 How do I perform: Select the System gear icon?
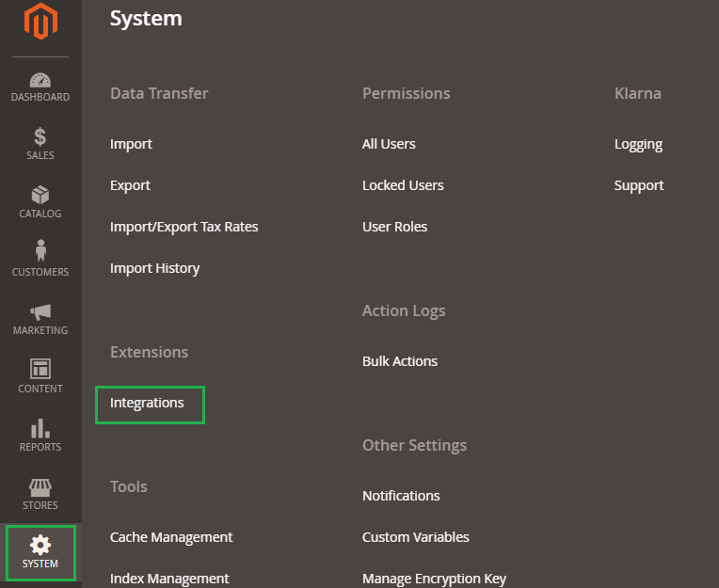[x=40, y=545]
